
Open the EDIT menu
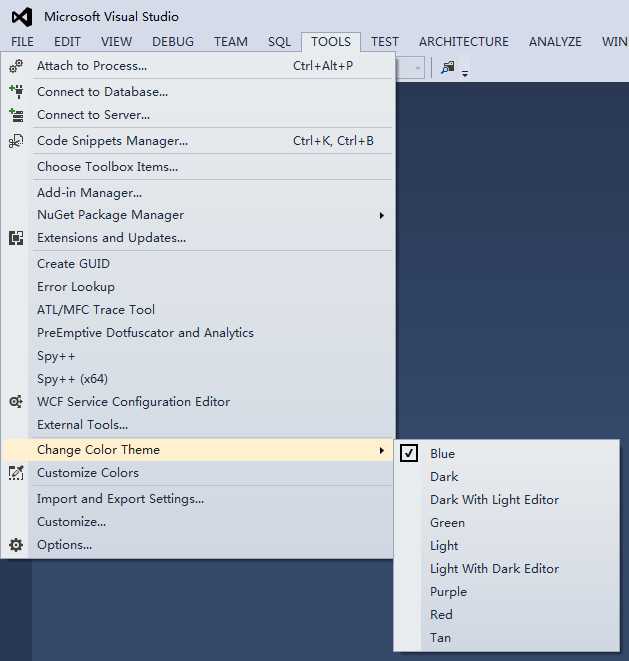tap(67, 42)
